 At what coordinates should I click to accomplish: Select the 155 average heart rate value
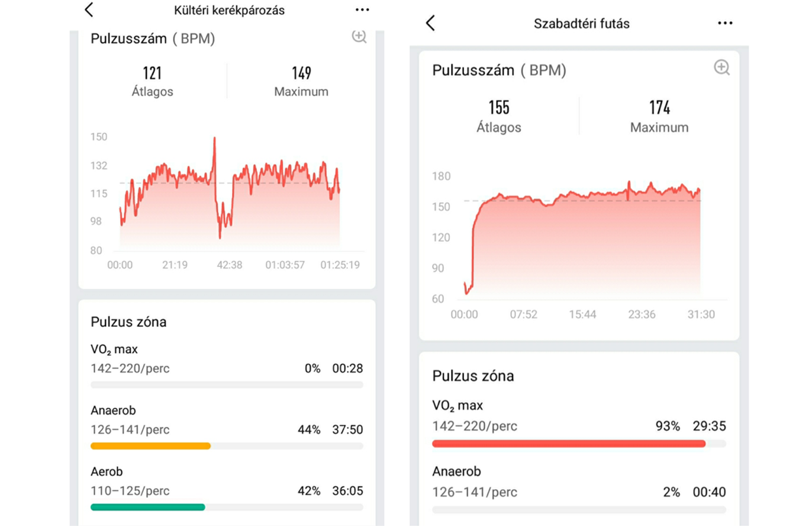(x=499, y=108)
